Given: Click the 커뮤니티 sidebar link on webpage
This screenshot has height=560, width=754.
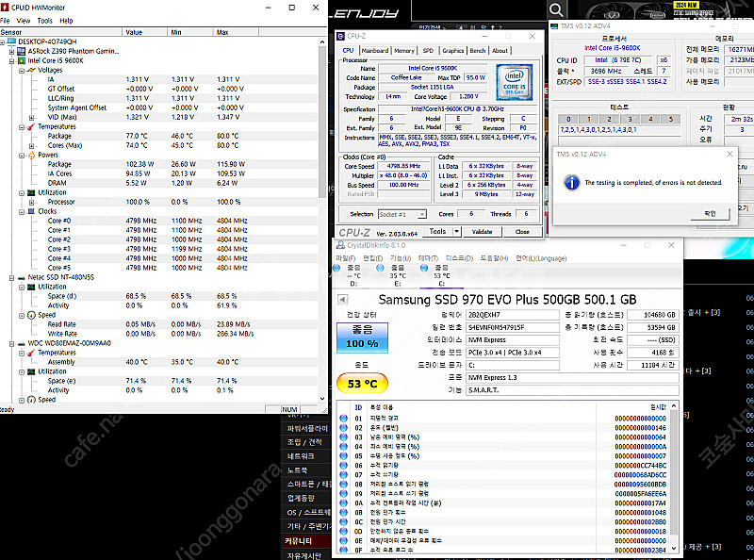Looking at the screenshot, I should 299,541.
